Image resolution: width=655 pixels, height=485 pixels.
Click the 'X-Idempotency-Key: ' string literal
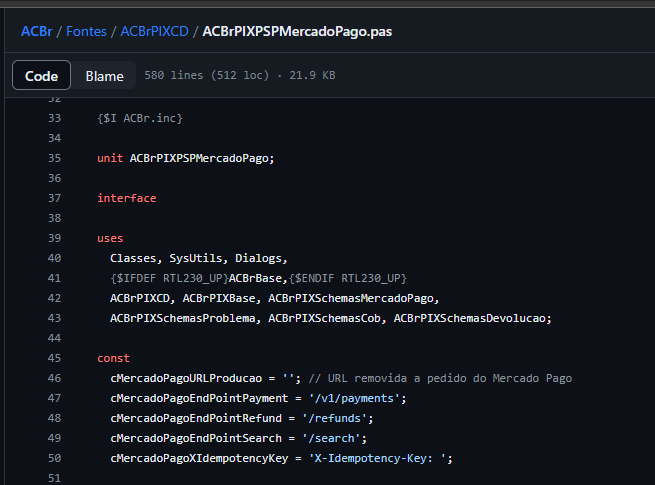click(x=378, y=458)
